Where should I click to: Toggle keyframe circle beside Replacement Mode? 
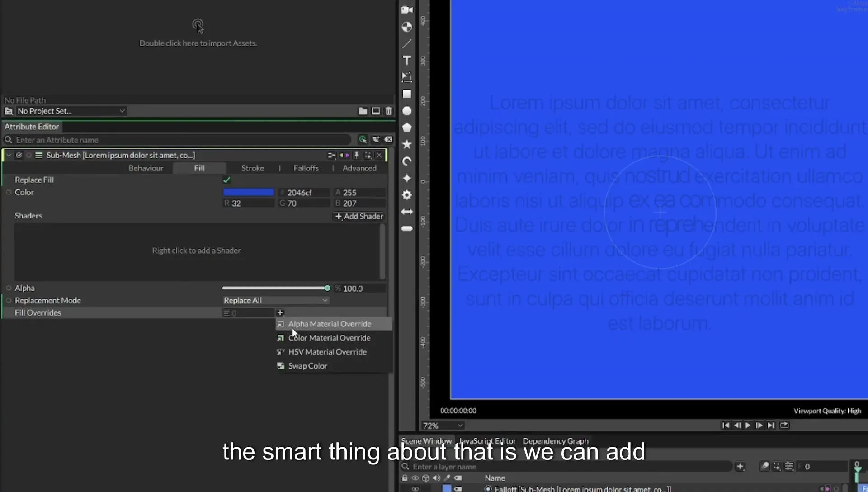point(9,300)
